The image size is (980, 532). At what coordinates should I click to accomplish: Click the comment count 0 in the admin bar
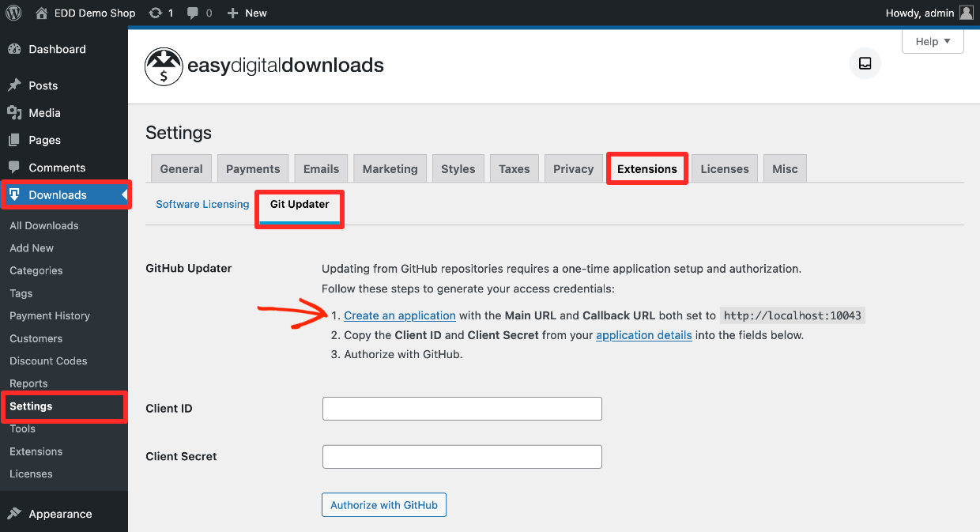tap(209, 13)
